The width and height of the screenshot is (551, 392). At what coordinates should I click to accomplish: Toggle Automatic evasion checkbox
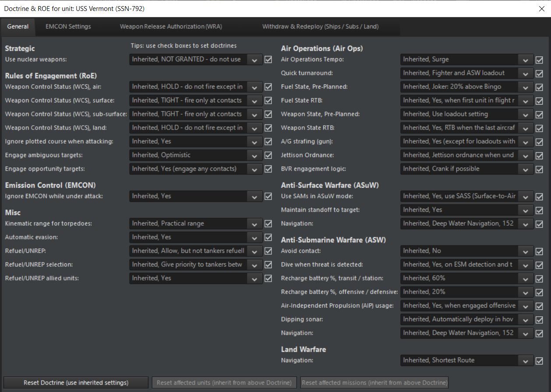pos(268,237)
